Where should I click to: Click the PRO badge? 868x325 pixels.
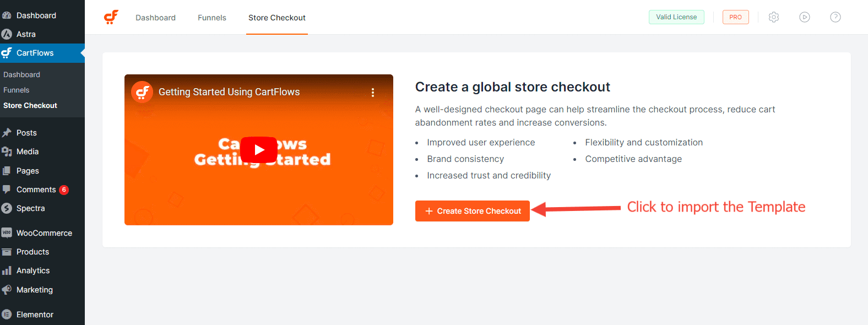[735, 17]
